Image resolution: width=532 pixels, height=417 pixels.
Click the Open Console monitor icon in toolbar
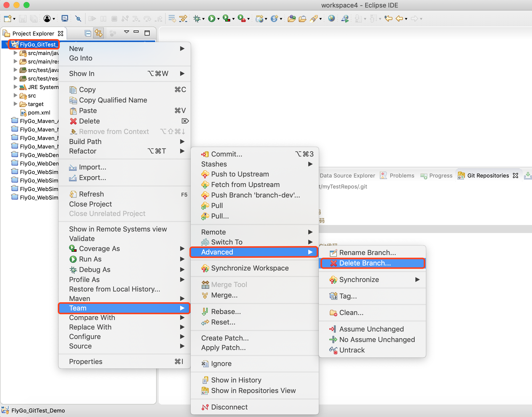pyautogui.click(x=65, y=18)
